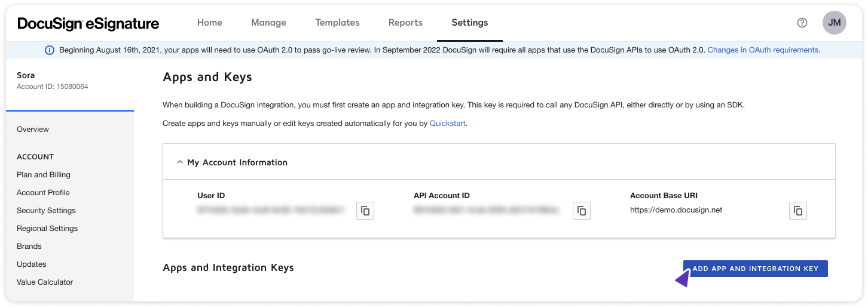
Task: Click the Account ID: 15080064 text
Action: click(53, 87)
